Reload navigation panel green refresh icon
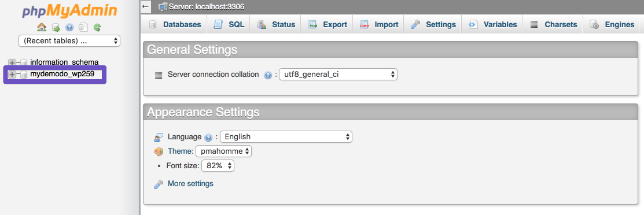 [x=97, y=28]
